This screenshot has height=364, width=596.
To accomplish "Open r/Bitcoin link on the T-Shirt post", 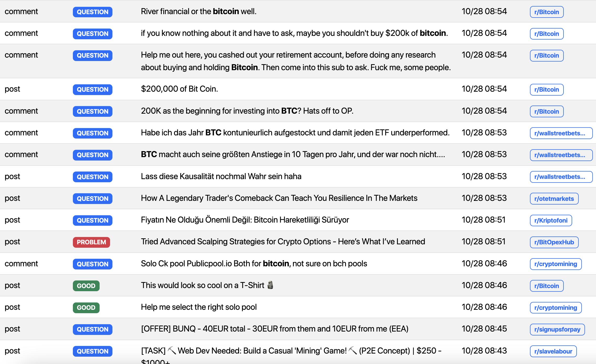I will point(546,286).
